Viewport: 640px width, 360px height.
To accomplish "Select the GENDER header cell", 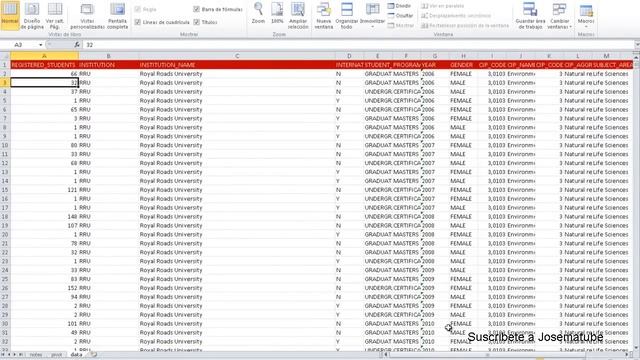I will (x=463, y=65).
